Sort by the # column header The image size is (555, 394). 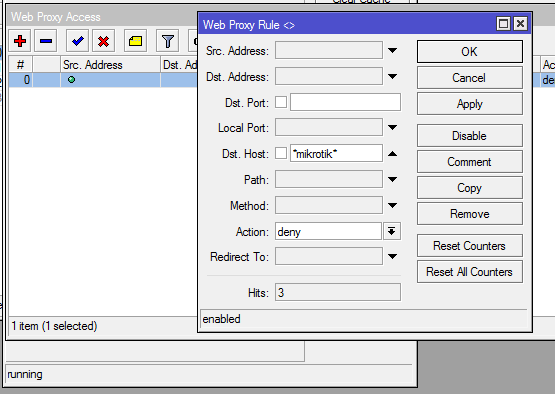point(21,64)
